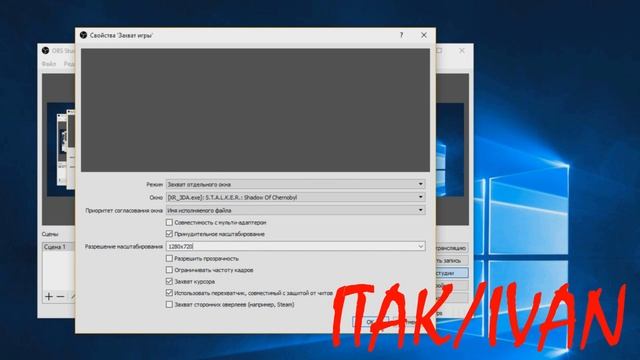This screenshot has height=360, width=640.
Task: Select 'Сцена 1' in OBS scenes list
Action: pyautogui.click(x=58, y=247)
